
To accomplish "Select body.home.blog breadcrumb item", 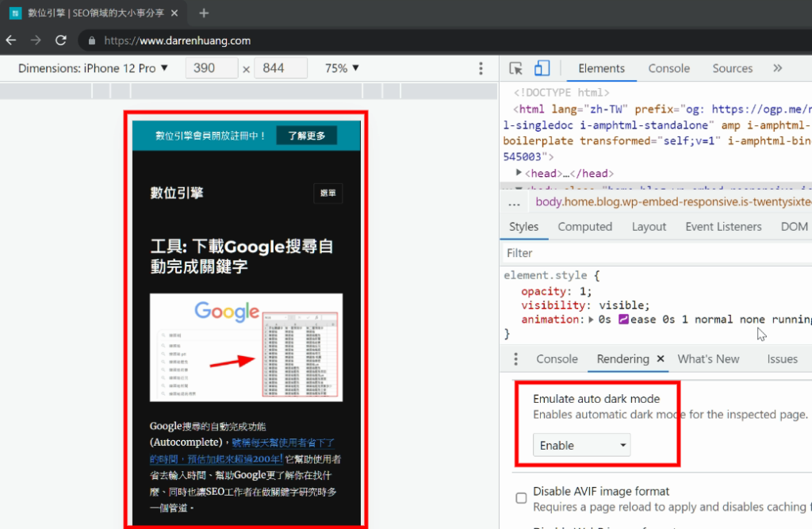I will [x=673, y=202].
